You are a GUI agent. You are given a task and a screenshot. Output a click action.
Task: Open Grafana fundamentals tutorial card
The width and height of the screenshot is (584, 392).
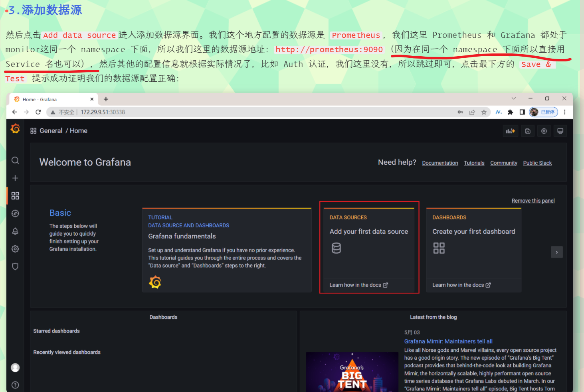click(227, 250)
